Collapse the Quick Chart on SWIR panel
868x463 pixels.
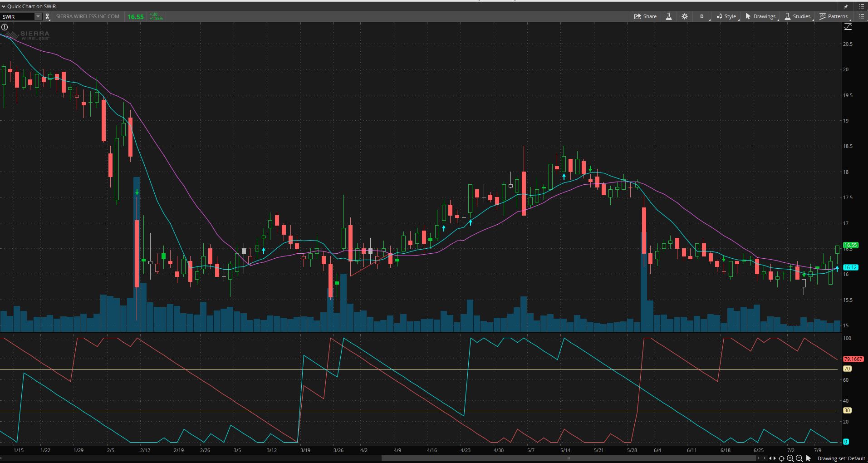click(3, 6)
